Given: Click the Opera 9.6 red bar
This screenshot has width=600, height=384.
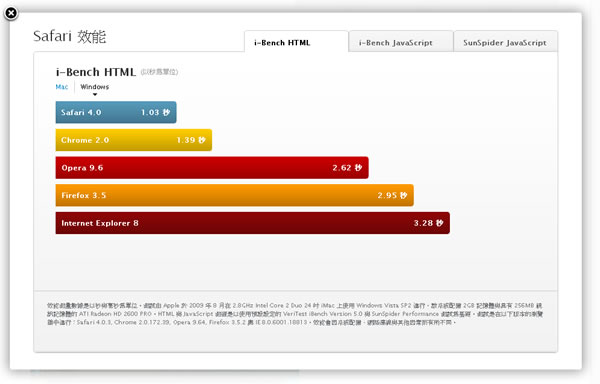Looking at the screenshot, I should pos(212,168).
